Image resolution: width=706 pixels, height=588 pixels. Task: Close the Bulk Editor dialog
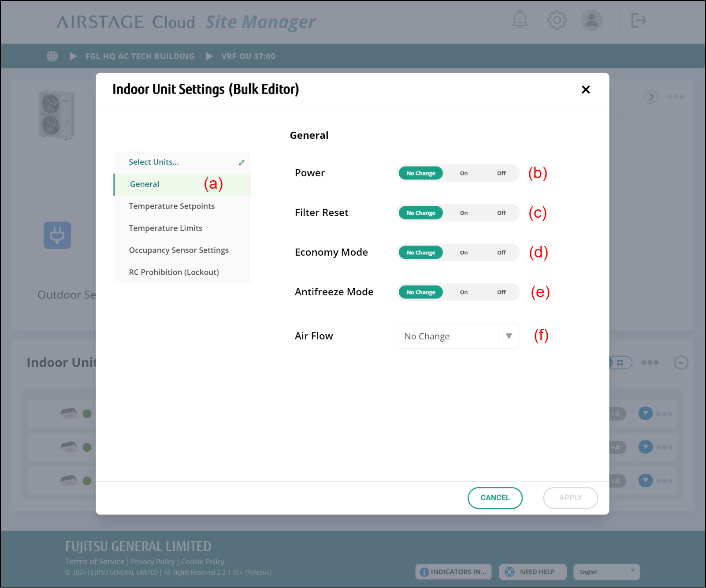pyautogui.click(x=586, y=89)
